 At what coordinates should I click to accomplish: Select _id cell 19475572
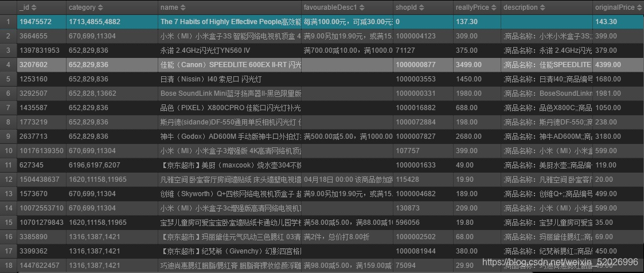pos(41,22)
